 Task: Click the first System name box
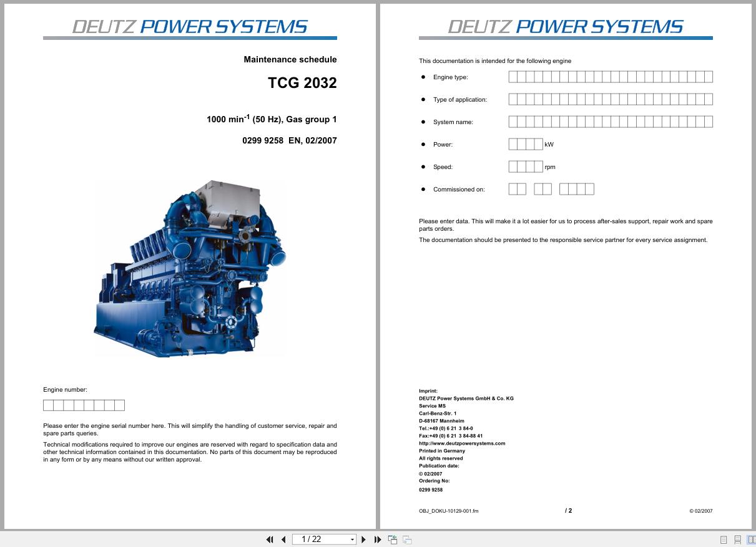click(x=513, y=122)
